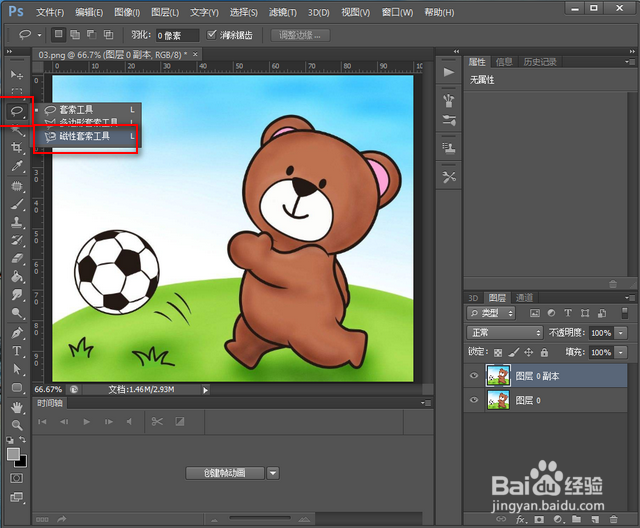
Task: Select the Brush tool
Action: click(x=17, y=204)
